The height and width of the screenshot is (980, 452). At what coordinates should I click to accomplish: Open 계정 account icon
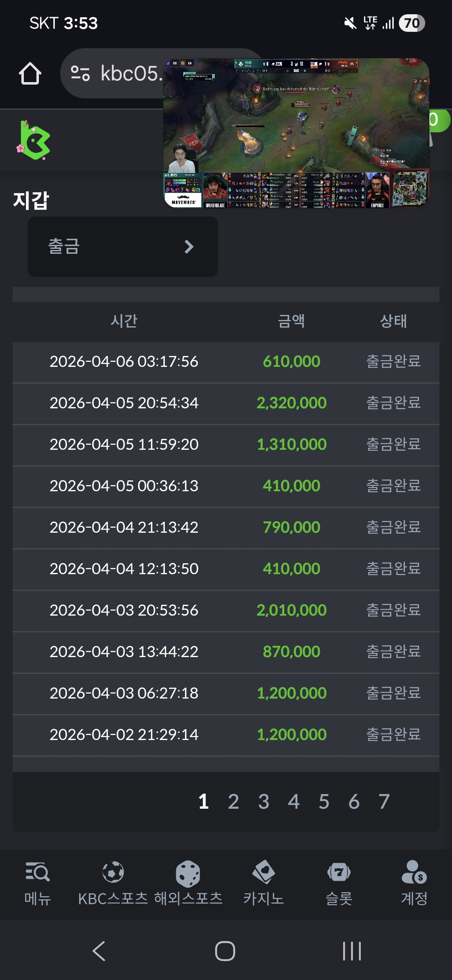coord(414,872)
